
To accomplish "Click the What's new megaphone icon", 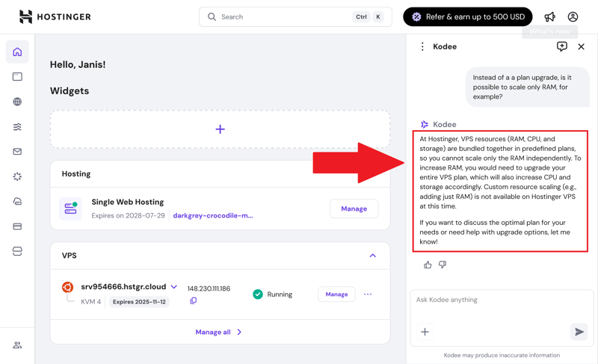I will pyautogui.click(x=550, y=16).
